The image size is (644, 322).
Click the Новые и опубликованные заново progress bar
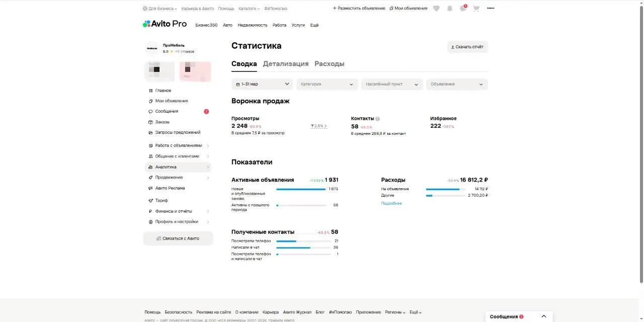tap(301, 189)
